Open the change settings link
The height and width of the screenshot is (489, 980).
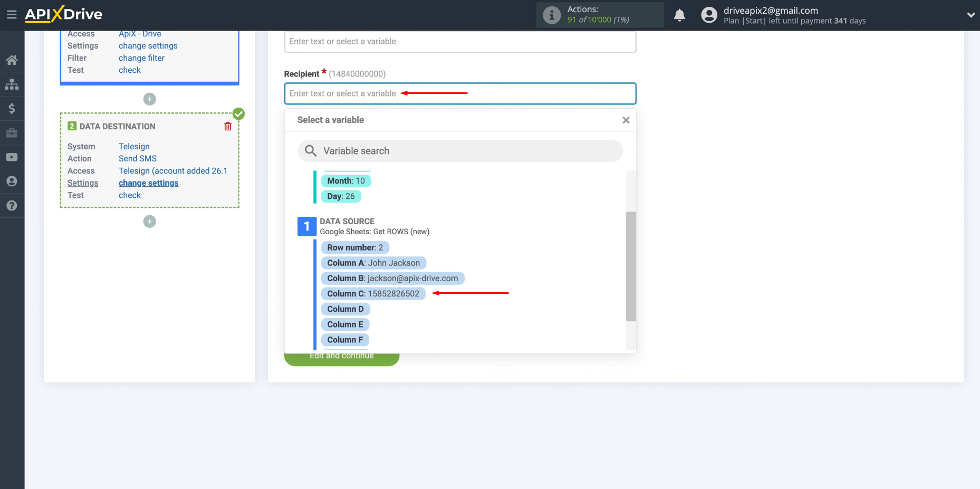pyautogui.click(x=148, y=183)
